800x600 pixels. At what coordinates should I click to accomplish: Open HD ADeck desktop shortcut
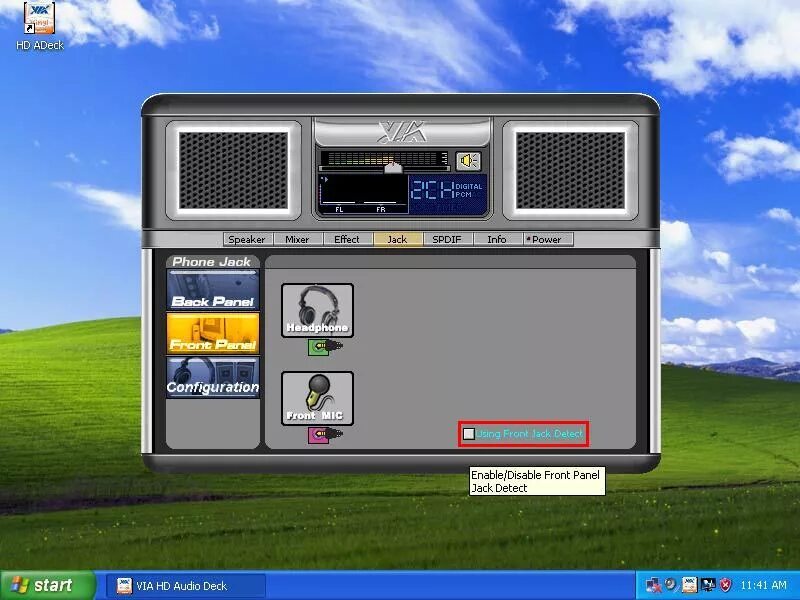[40, 27]
